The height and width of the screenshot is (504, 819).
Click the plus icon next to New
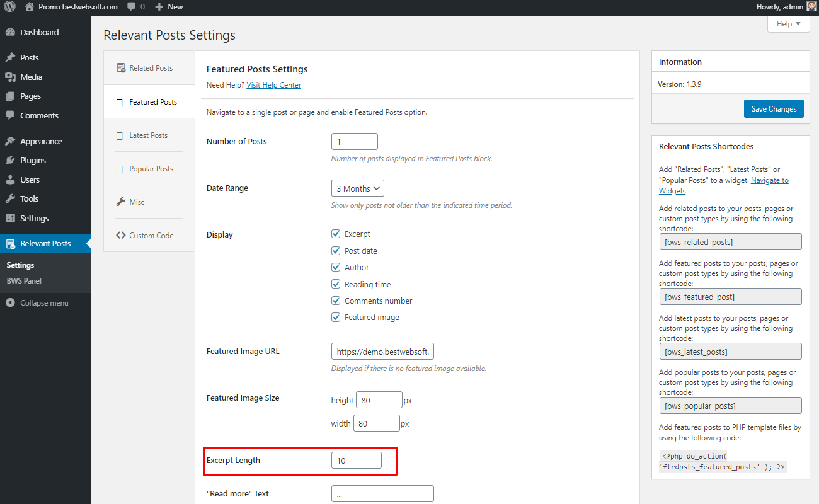point(159,7)
